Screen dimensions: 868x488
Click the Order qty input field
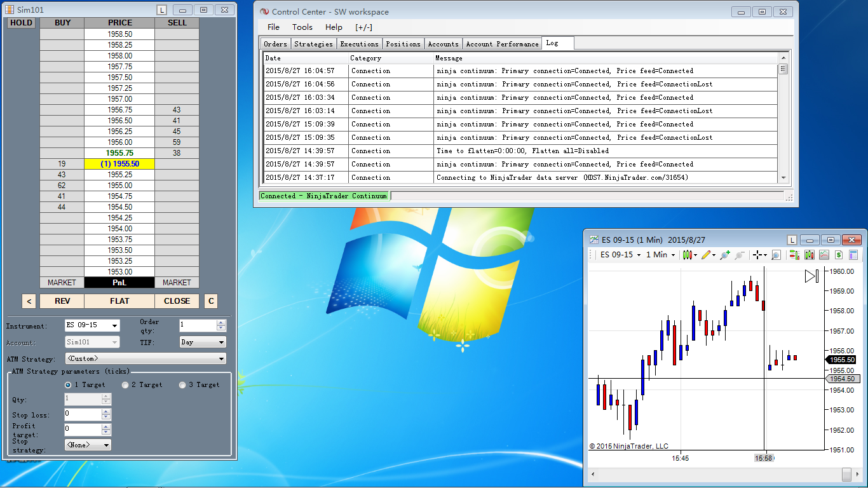(198, 325)
